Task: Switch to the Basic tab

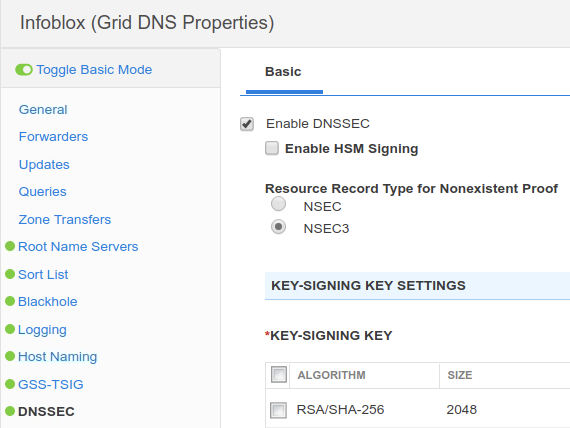Action: tap(283, 72)
